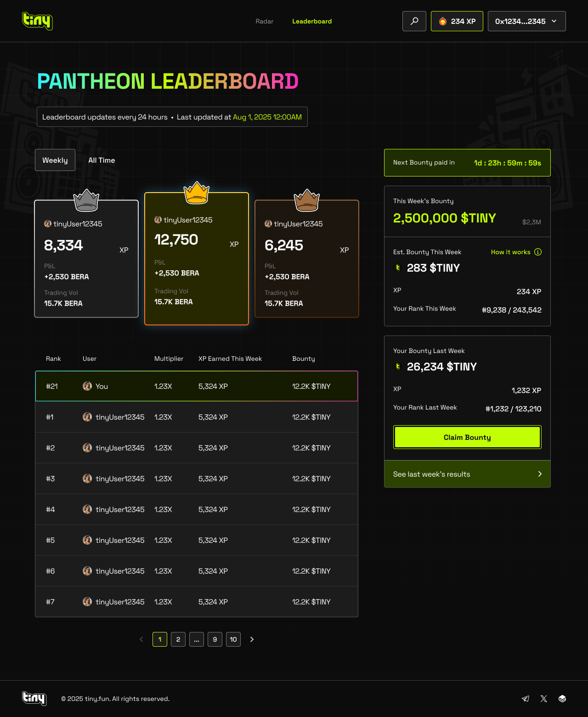Open the first-place 12,750 XP card
This screenshot has width=588, height=717.
[197, 259]
